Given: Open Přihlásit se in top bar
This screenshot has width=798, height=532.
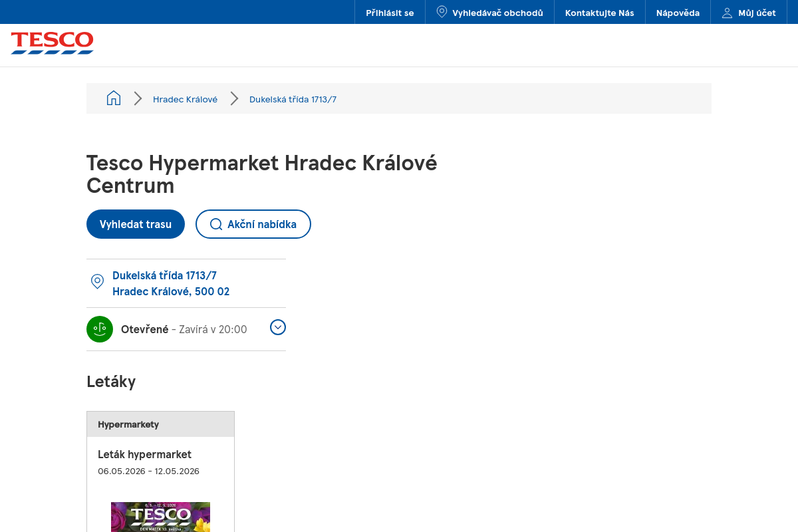Looking at the screenshot, I should coord(390,13).
